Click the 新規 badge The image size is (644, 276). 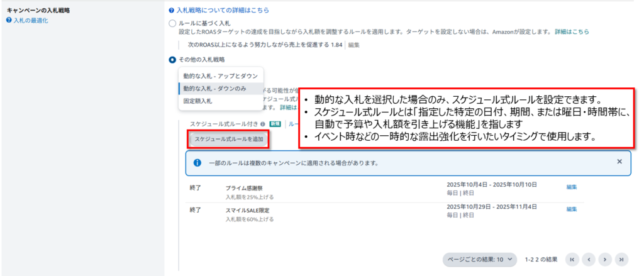point(275,124)
